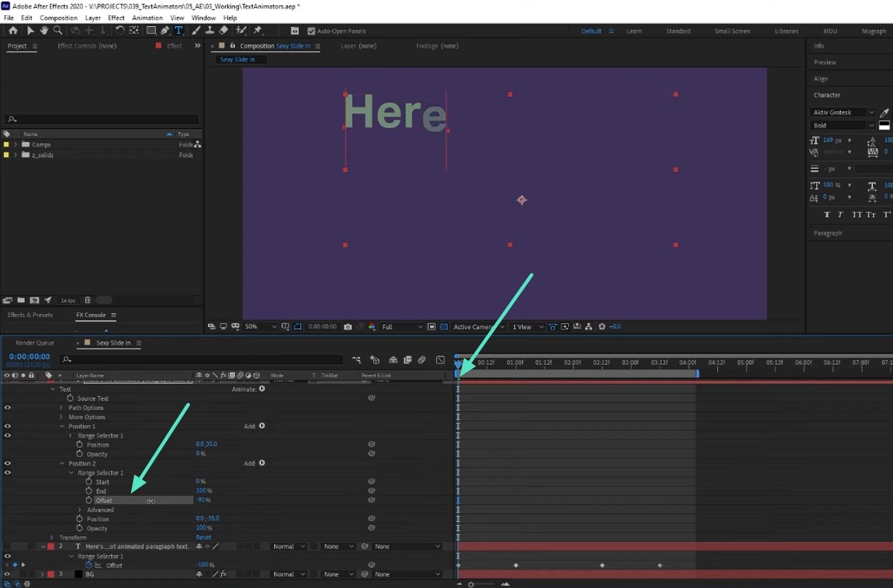Open the 1 View layout dropdown
This screenshot has width=893, height=588.
[x=528, y=327]
